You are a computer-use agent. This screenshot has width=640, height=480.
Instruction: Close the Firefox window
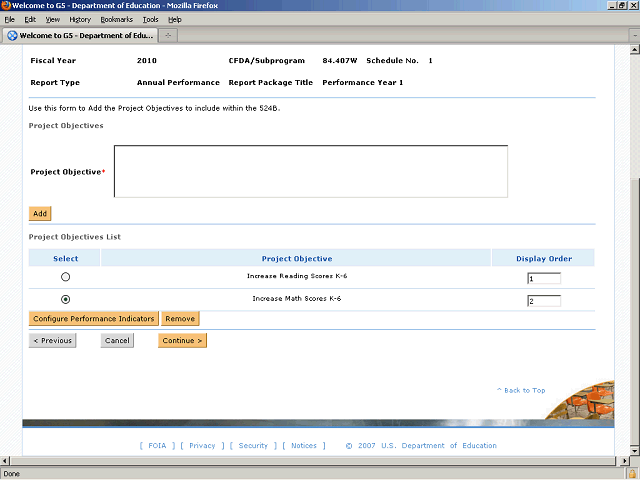click(633, 5)
